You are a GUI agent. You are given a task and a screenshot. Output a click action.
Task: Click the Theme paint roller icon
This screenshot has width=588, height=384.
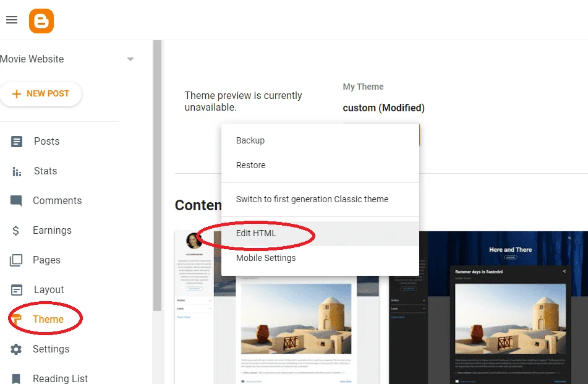coord(15,320)
